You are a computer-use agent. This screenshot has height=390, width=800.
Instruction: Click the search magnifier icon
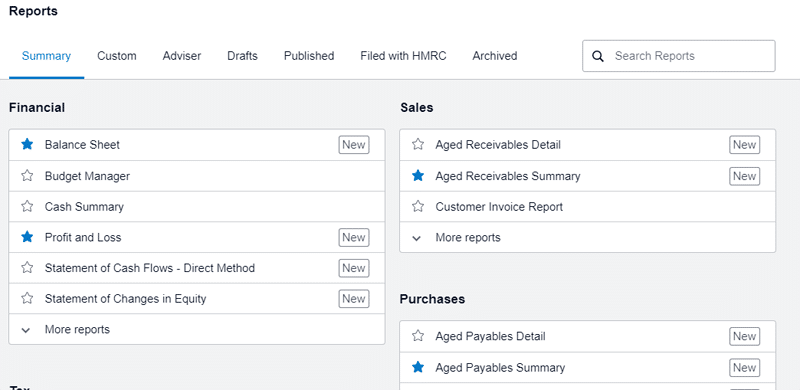(598, 56)
